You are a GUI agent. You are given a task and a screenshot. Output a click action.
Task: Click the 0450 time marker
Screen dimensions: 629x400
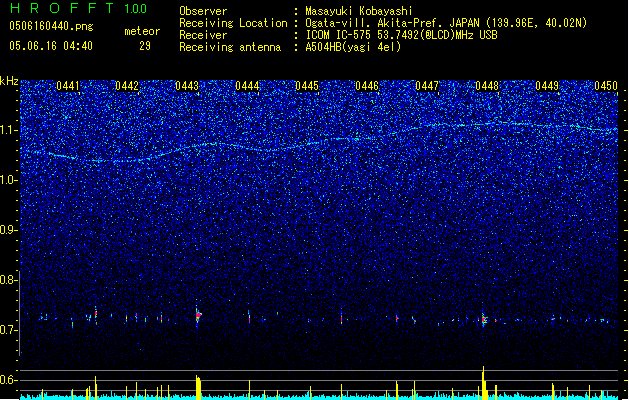click(606, 86)
